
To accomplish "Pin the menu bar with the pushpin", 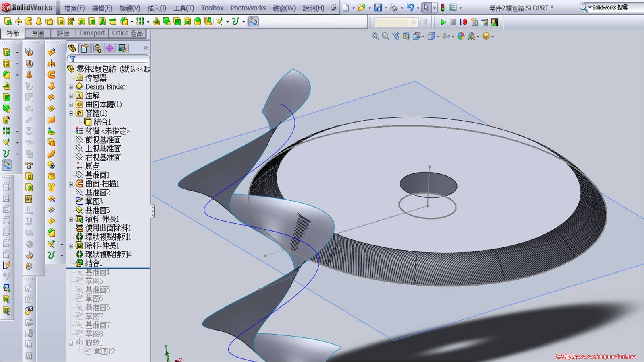I will pos(334,8).
